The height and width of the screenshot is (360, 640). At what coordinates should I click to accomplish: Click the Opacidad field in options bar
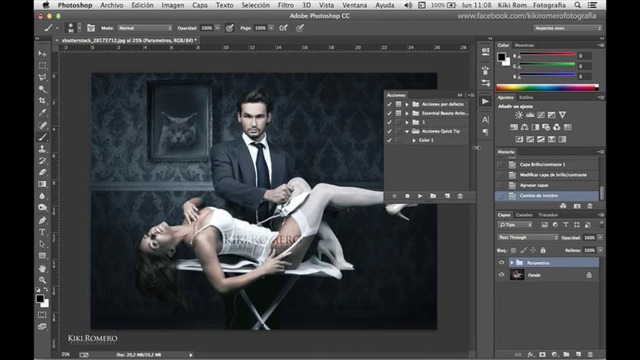click(x=207, y=28)
